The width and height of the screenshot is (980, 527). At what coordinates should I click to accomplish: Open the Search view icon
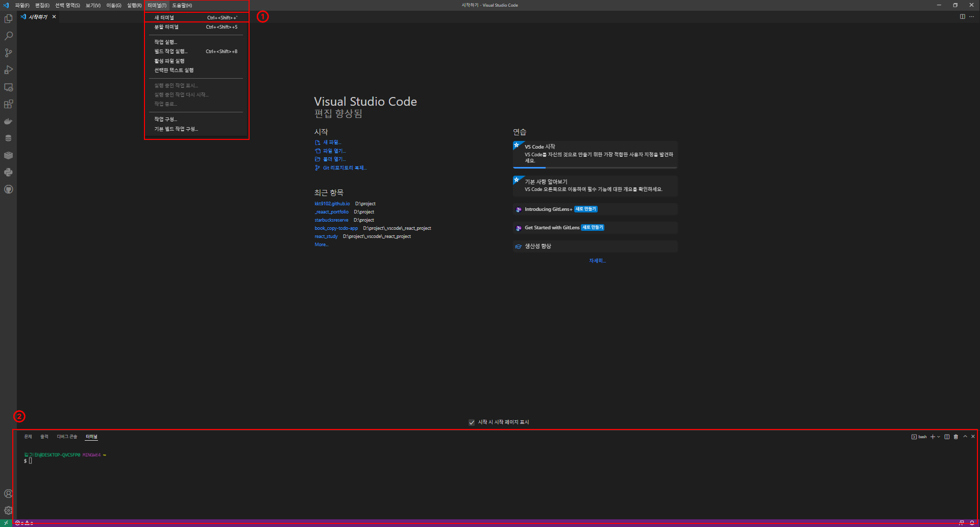coord(8,36)
